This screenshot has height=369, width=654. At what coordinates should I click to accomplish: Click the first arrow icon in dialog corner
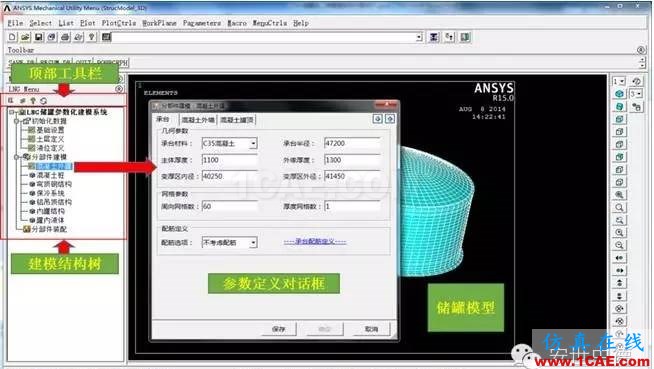pos(377,119)
